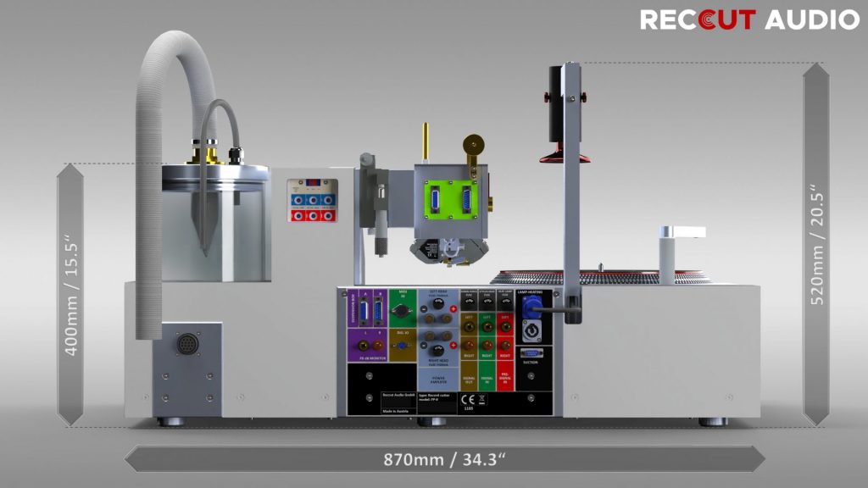Click the grey powerCON socket
This screenshot has width=868, height=488.
point(532,331)
